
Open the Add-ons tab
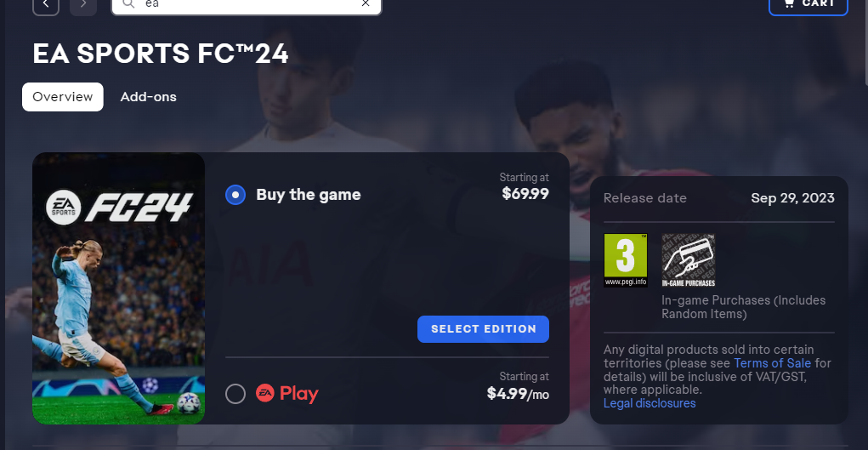tap(149, 97)
